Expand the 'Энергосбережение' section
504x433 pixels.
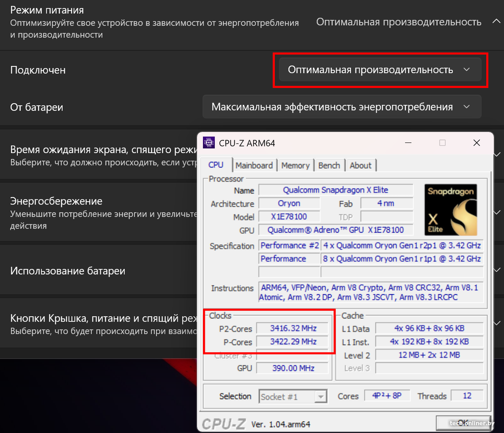[x=498, y=212]
